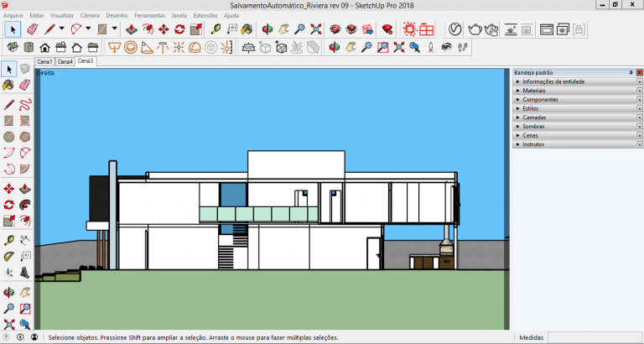The width and height of the screenshot is (644, 344).
Task: Click the Medidas measurement input box
Action: click(594, 337)
